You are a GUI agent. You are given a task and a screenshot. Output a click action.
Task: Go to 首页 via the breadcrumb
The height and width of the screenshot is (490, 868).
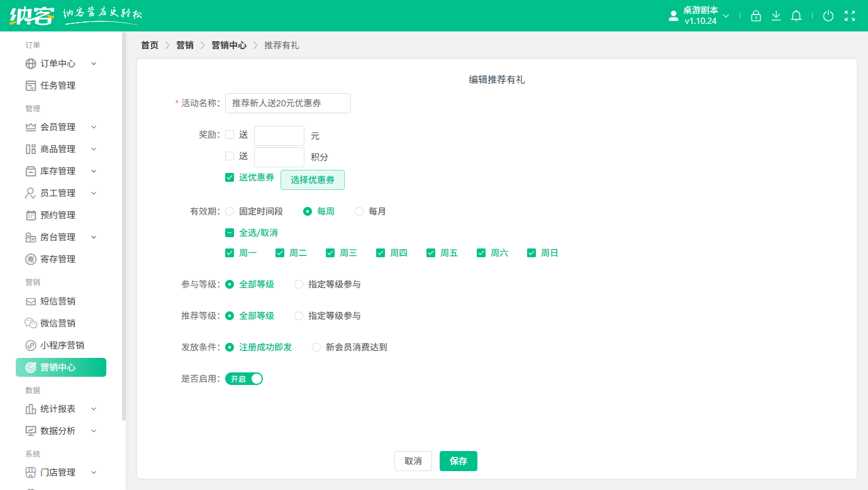point(149,45)
